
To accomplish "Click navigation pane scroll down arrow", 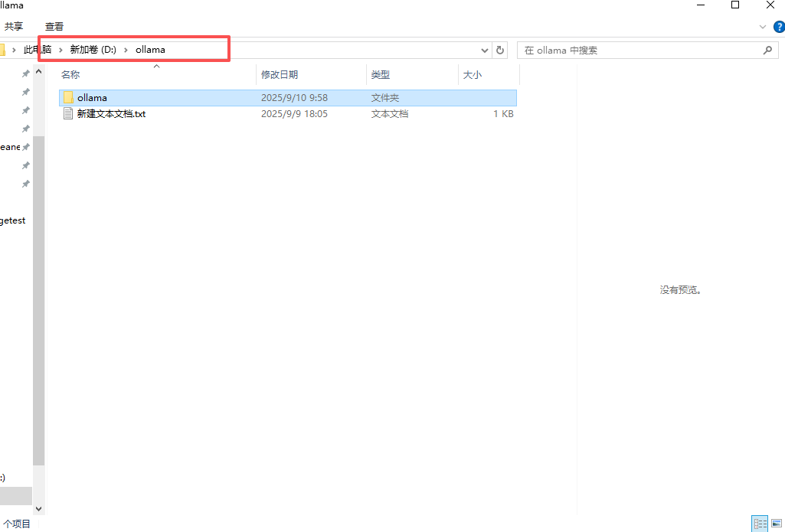I will point(38,508).
